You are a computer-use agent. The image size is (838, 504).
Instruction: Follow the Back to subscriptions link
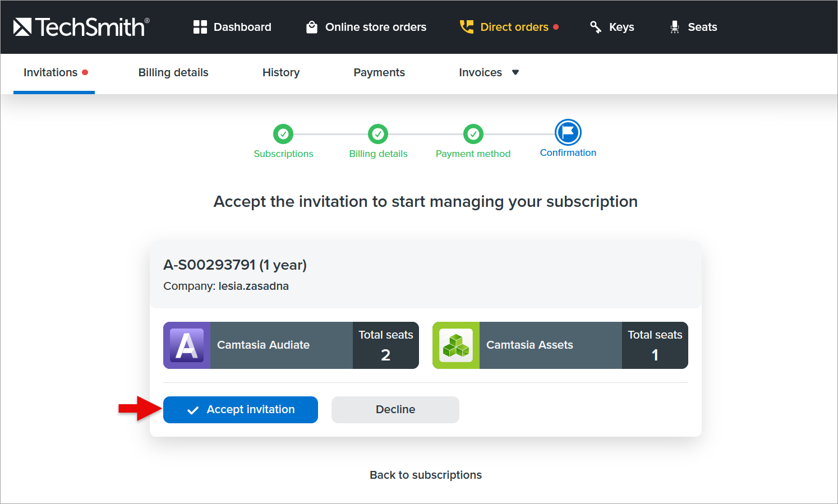[x=426, y=475]
